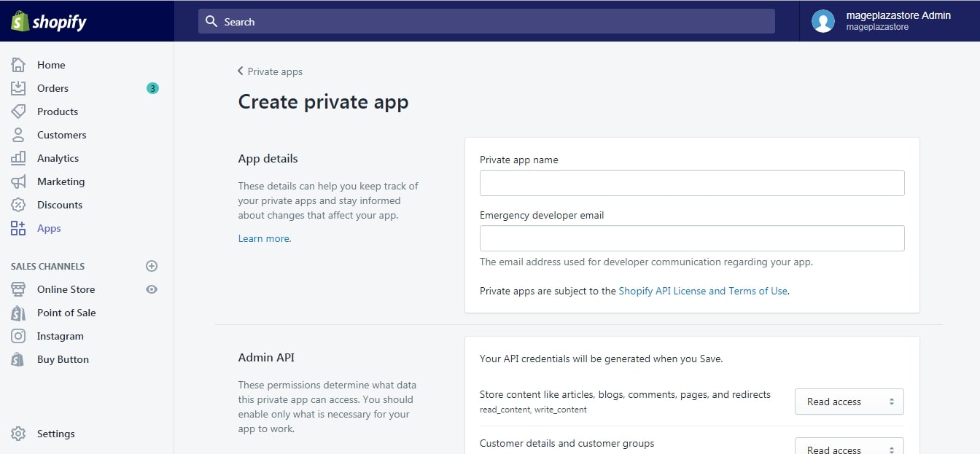Open customer details access dropdown

point(849,447)
